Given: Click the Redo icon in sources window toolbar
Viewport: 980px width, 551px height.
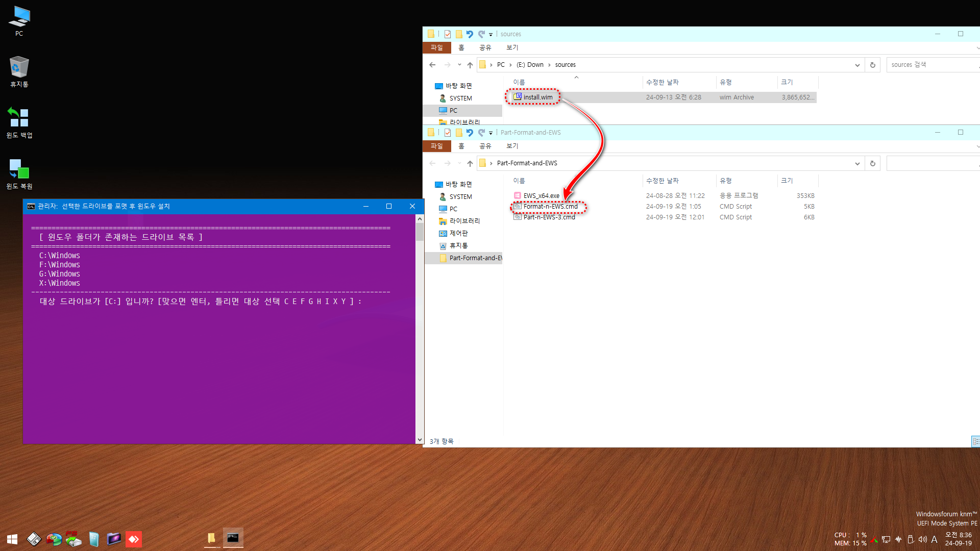Looking at the screenshot, I should pyautogui.click(x=481, y=34).
